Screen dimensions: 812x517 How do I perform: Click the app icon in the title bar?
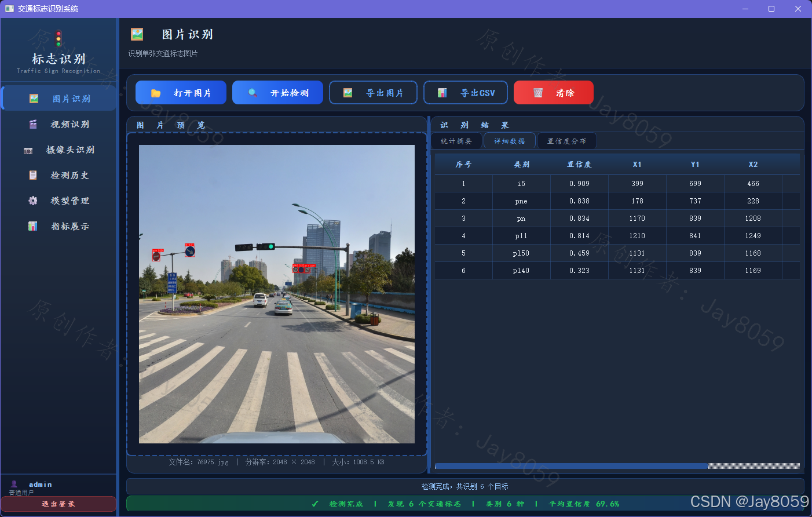pyautogui.click(x=9, y=9)
